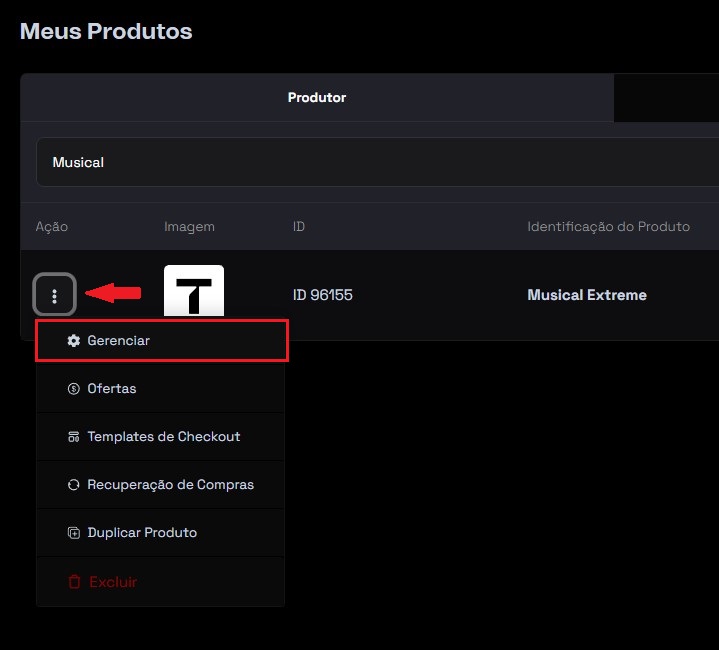Select the Gerenciar menu entry text

coord(118,341)
